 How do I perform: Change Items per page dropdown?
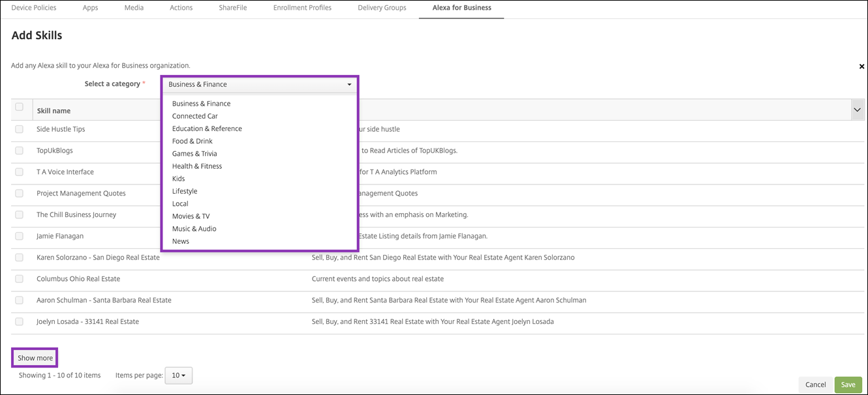[x=178, y=375]
